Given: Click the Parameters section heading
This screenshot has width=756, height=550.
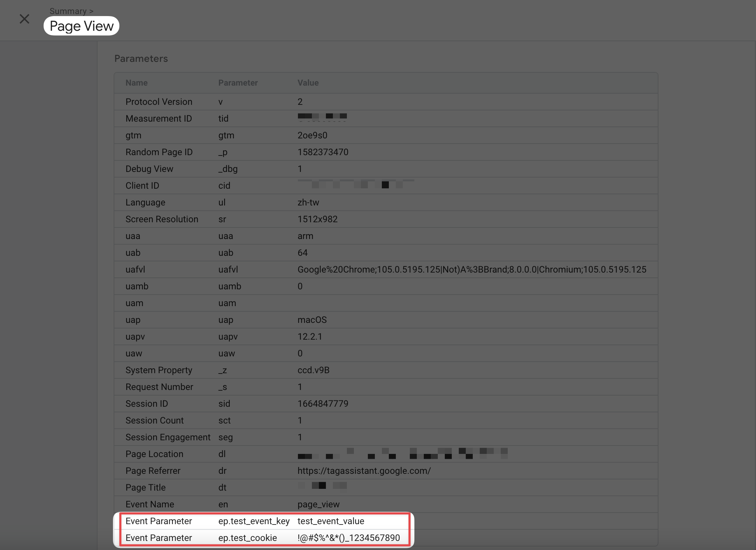Looking at the screenshot, I should [141, 58].
